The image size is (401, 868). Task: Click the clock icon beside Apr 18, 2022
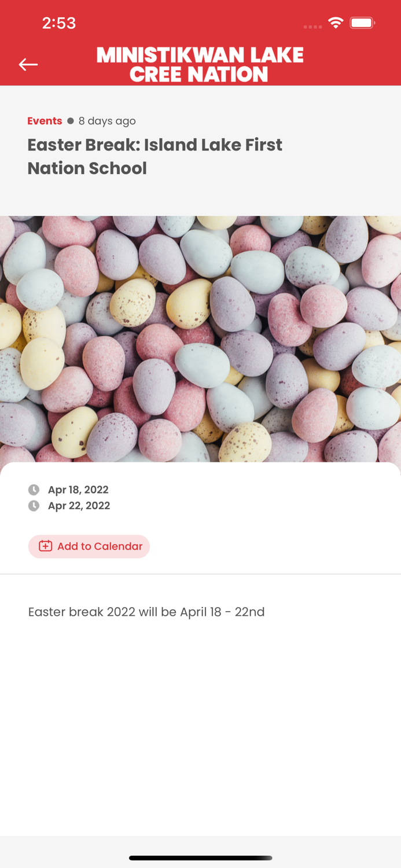34,490
